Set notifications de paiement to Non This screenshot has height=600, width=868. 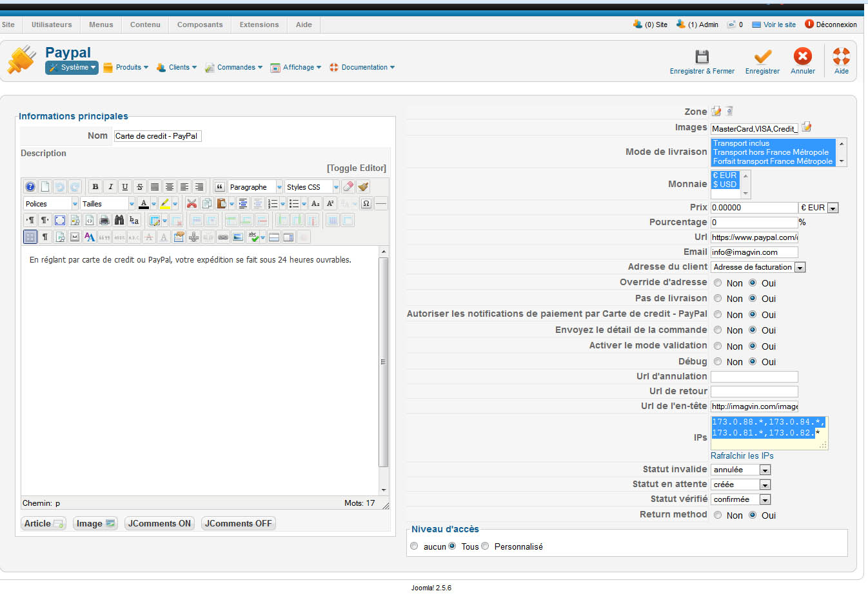point(718,314)
